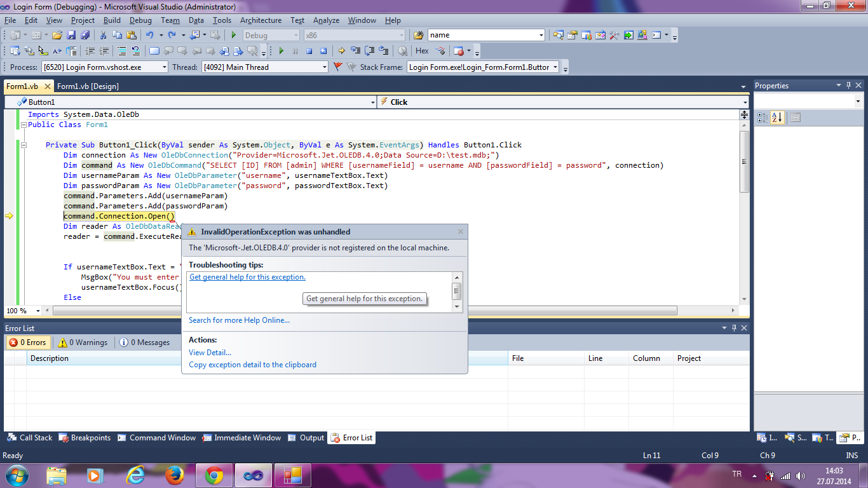The image size is (868, 488).
Task: Click the Windows Start button
Action: (x=17, y=475)
